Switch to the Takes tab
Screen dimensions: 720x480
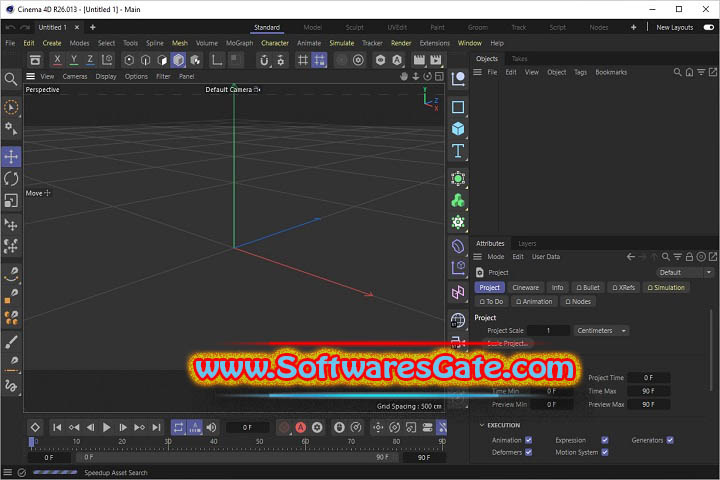[519, 59]
